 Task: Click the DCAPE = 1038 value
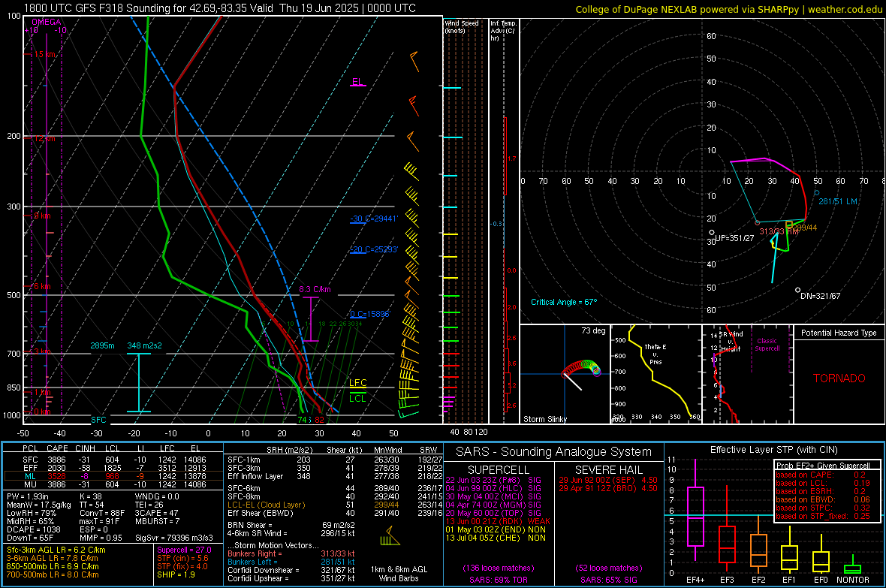pyautogui.click(x=33, y=529)
